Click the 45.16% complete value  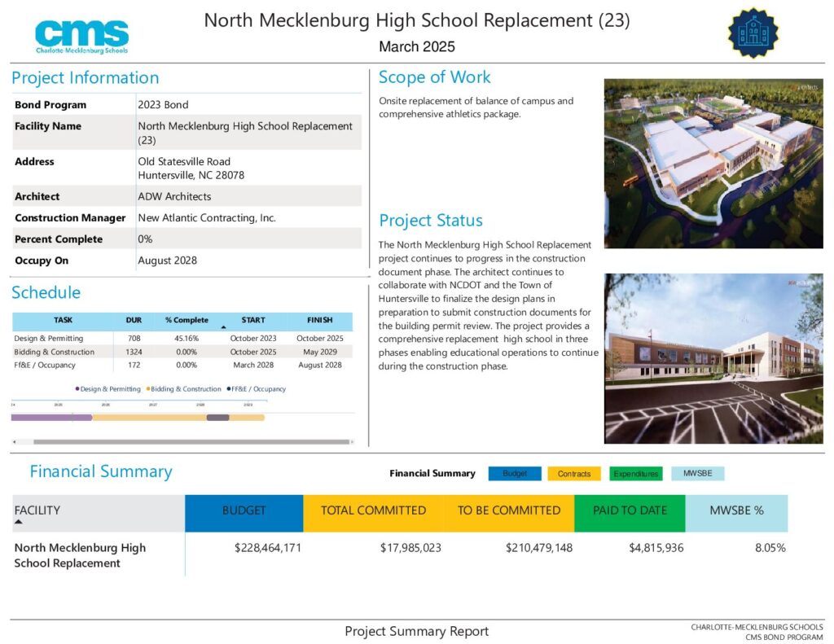pos(187,338)
